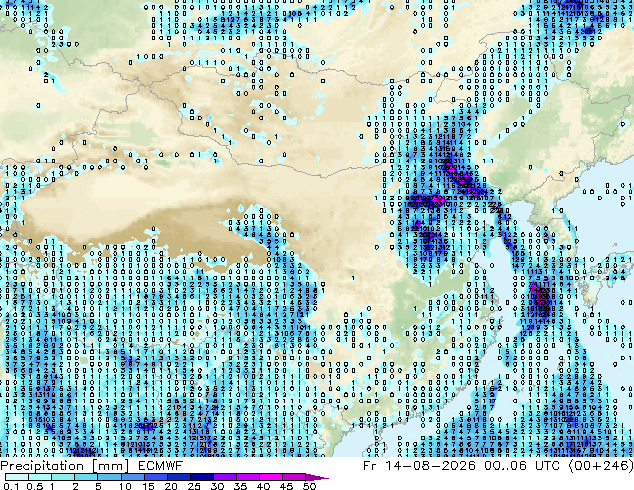Click the '00..06 UTC' time range
The width and height of the screenshot is (634, 490).
click(522, 466)
